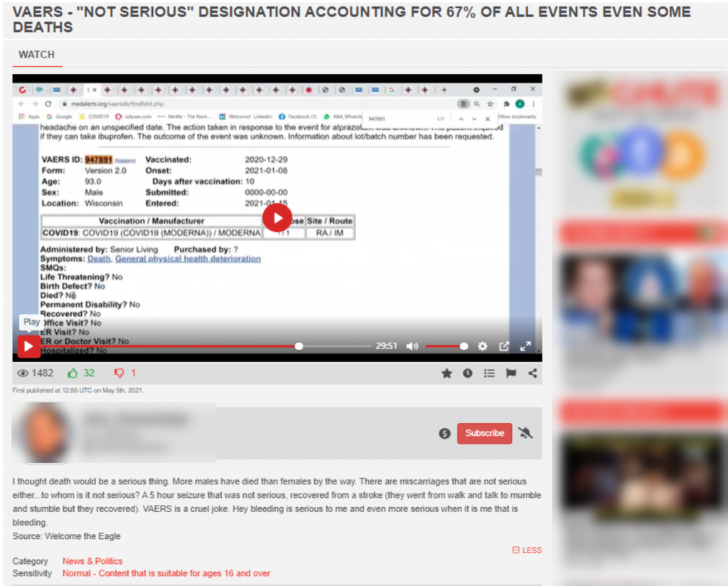
Task: Play the video from the control bar
Action: pos(28,346)
